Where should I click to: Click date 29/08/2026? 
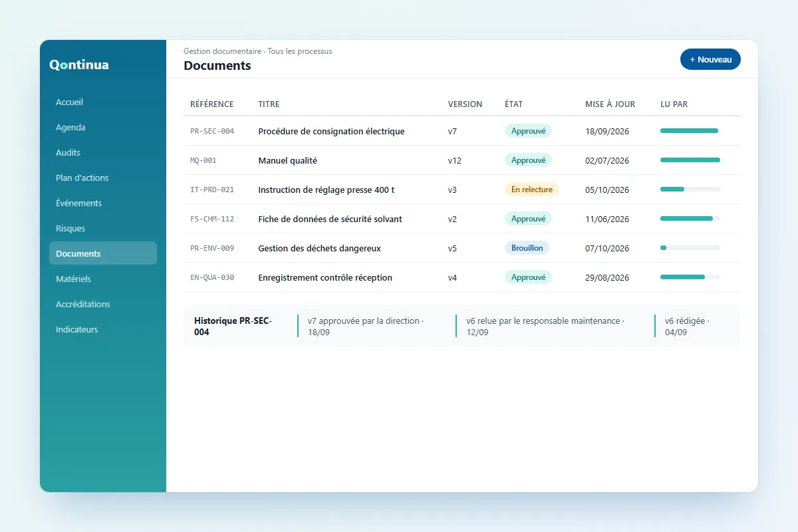607,277
